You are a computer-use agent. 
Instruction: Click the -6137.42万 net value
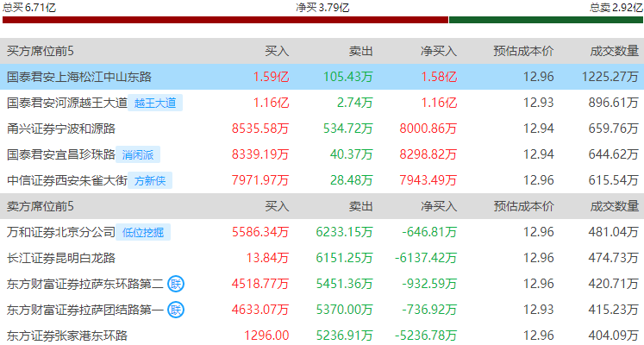point(426,258)
